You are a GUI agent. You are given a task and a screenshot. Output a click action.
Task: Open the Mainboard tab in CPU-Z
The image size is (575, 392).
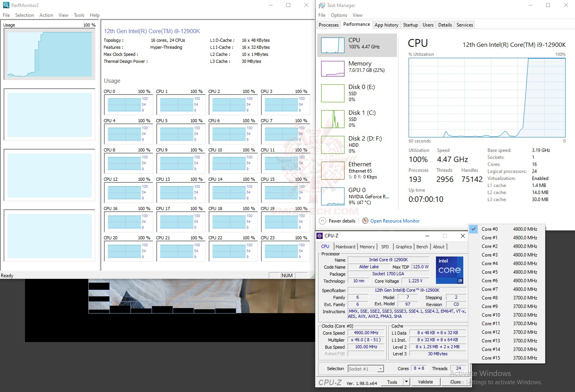point(345,247)
